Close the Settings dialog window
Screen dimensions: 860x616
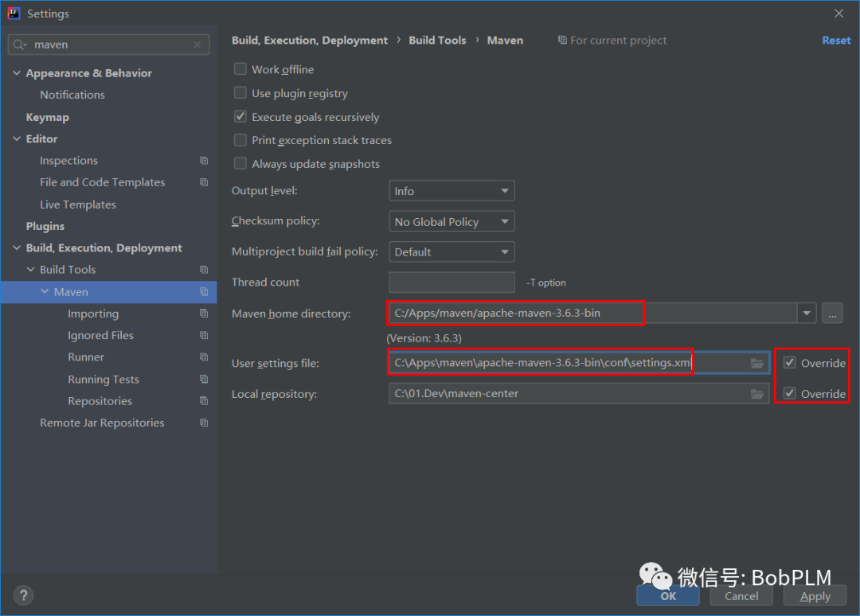click(x=838, y=14)
